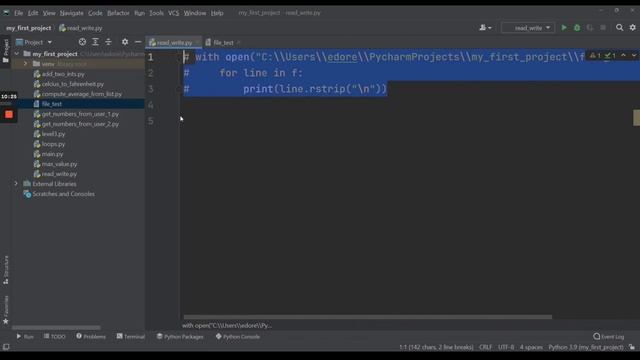Open the Help menu
Viewport: 640px width, 360px height.
(x=217, y=13)
